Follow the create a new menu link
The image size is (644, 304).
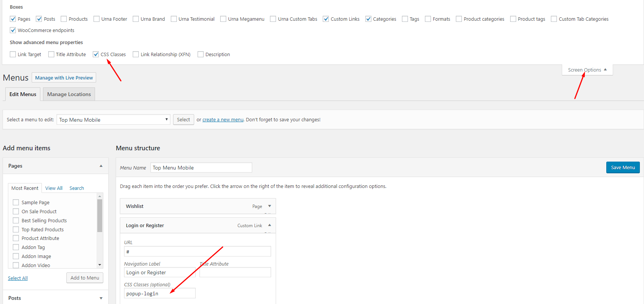coord(223,119)
